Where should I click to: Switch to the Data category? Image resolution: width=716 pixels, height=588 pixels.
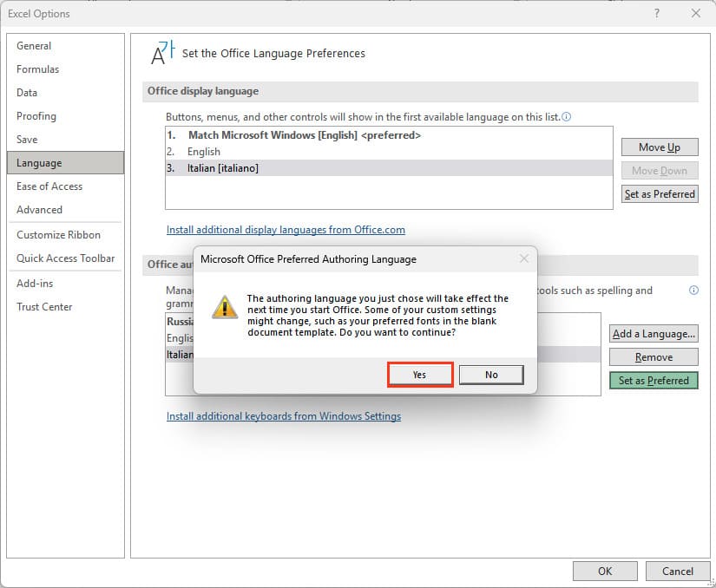pos(65,93)
